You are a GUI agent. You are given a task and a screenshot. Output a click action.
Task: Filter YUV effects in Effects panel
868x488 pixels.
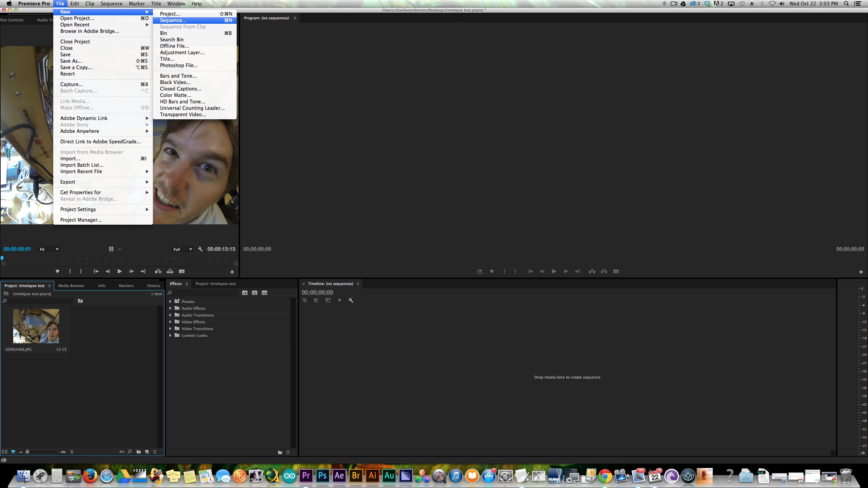coord(264,293)
